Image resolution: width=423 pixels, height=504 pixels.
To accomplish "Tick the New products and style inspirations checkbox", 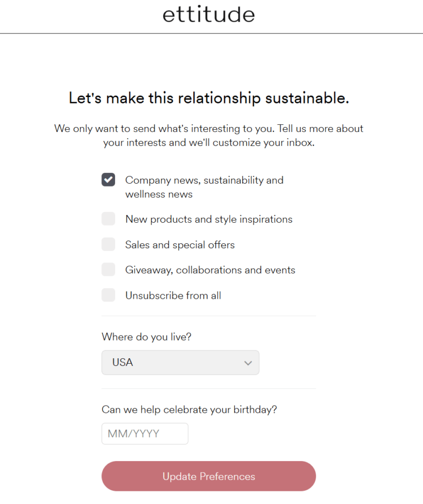I will (x=109, y=218).
